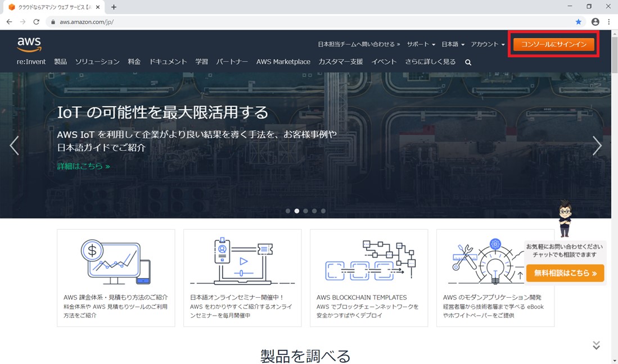Open the 日本語オンラインセミナー laptop illustration
The width and height of the screenshot is (618, 364).
point(242,261)
